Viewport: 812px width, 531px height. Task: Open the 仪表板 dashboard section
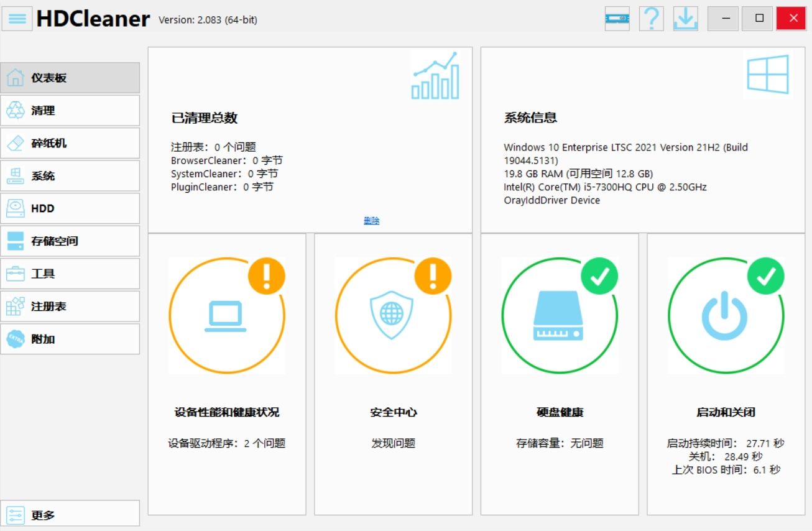70,78
